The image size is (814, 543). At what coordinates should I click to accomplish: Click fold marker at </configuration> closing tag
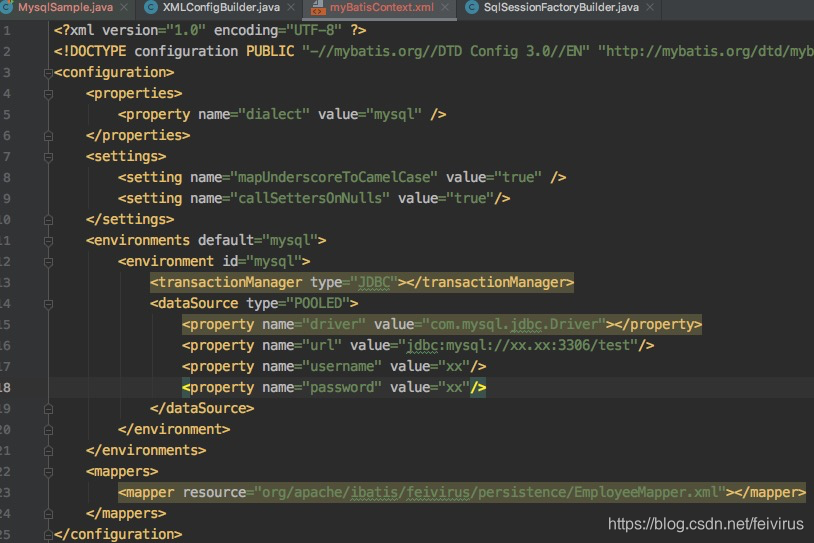48,535
